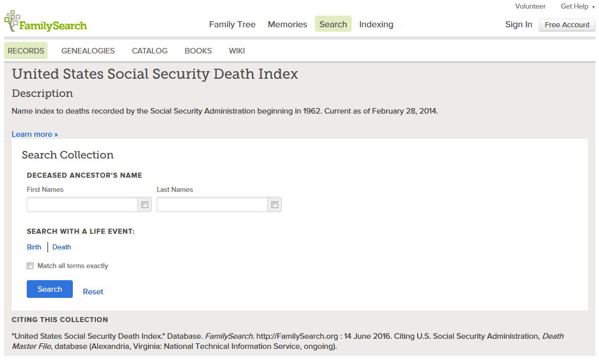Click the Citing This Collection heading
The width and height of the screenshot is (599, 364).
(x=60, y=320)
